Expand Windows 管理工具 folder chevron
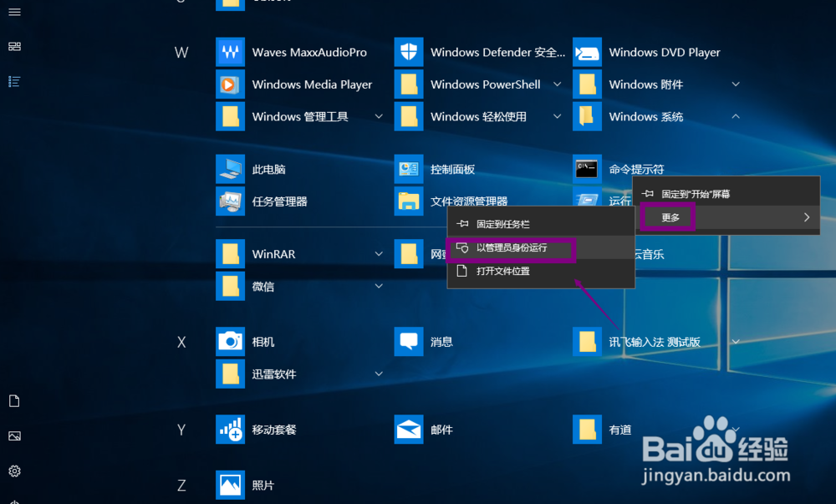This screenshot has height=504, width=836. [x=379, y=116]
